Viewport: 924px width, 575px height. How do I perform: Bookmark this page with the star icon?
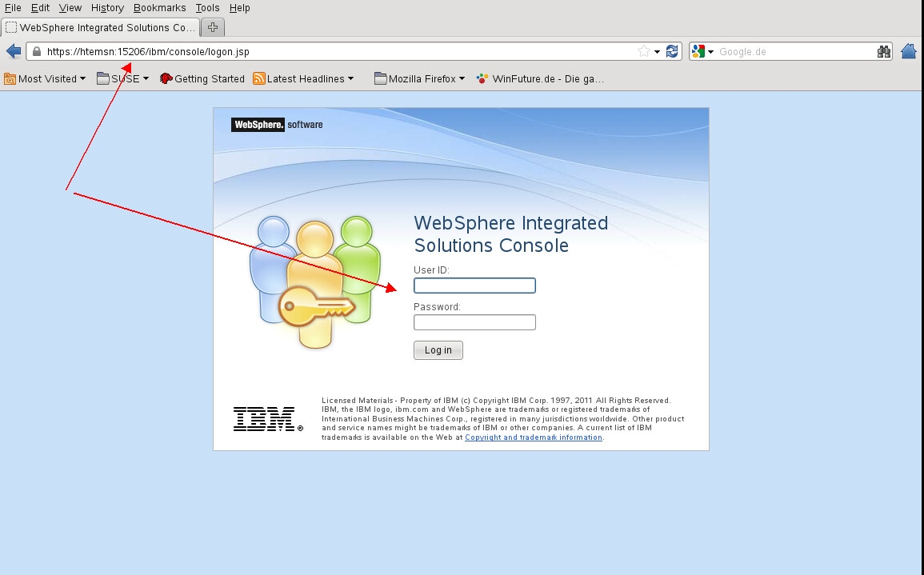pos(643,52)
